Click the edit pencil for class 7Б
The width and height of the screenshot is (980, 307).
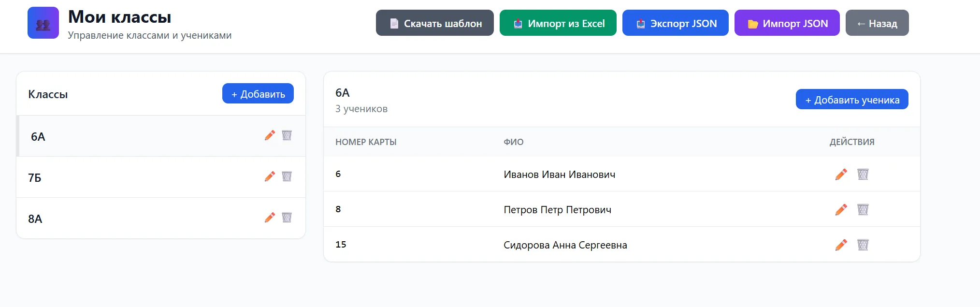(x=270, y=176)
